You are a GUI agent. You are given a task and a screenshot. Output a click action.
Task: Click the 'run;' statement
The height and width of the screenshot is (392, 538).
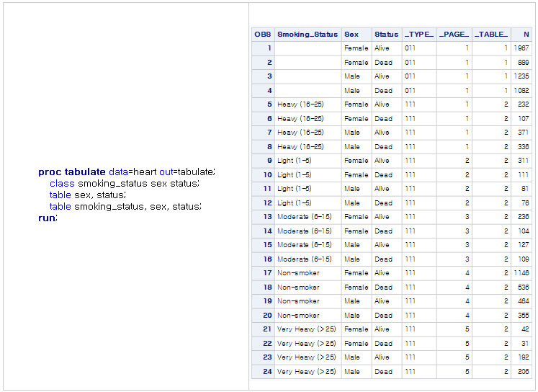[48, 218]
